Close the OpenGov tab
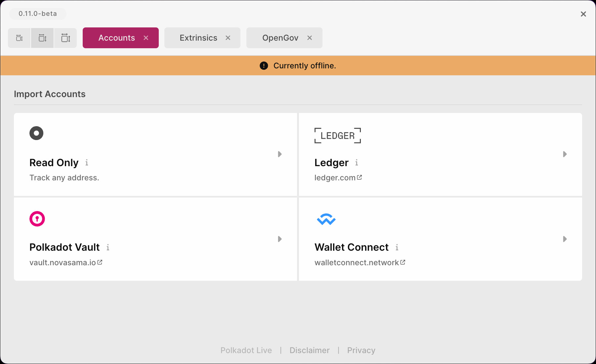The height and width of the screenshot is (364, 596). click(310, 38)
